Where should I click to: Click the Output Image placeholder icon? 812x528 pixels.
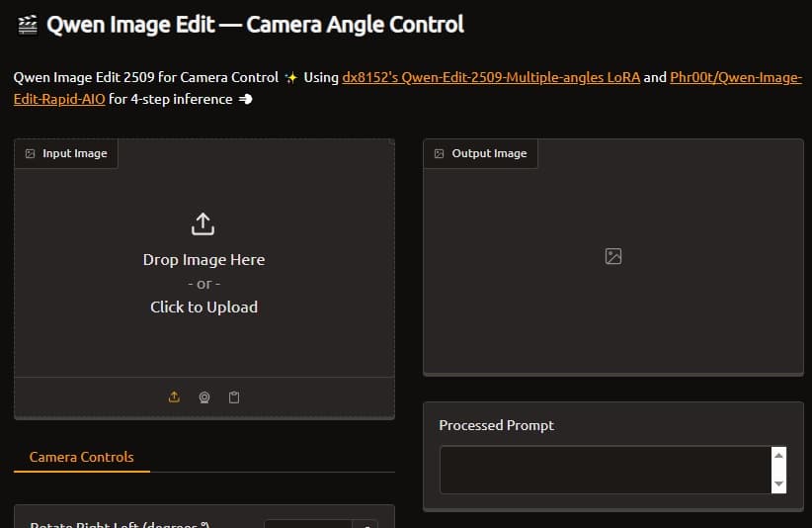click(612, 256)
